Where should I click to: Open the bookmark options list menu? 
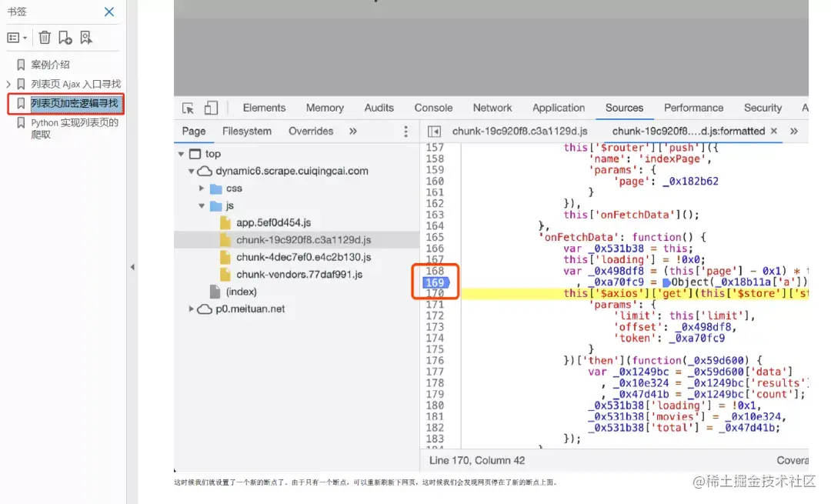[x=17, y=38]
